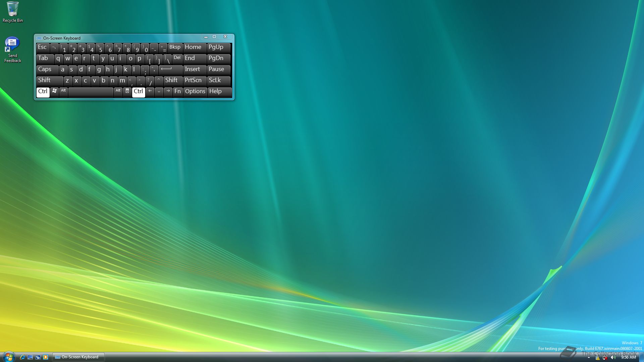Image resolution: width=644 pixels, height=362 pixels.
Task: Tap the Bksp backspace key
Action: tap(175, 48)
